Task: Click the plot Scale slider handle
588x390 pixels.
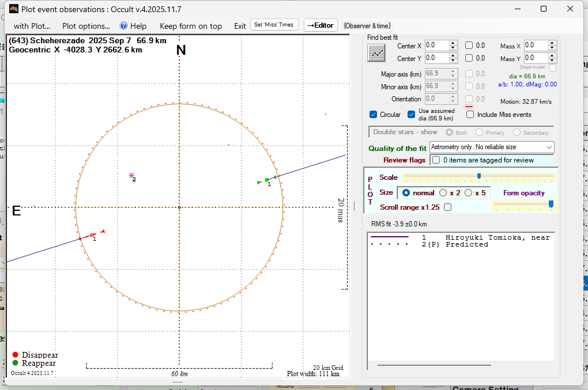Action: (x=479, y=176)
